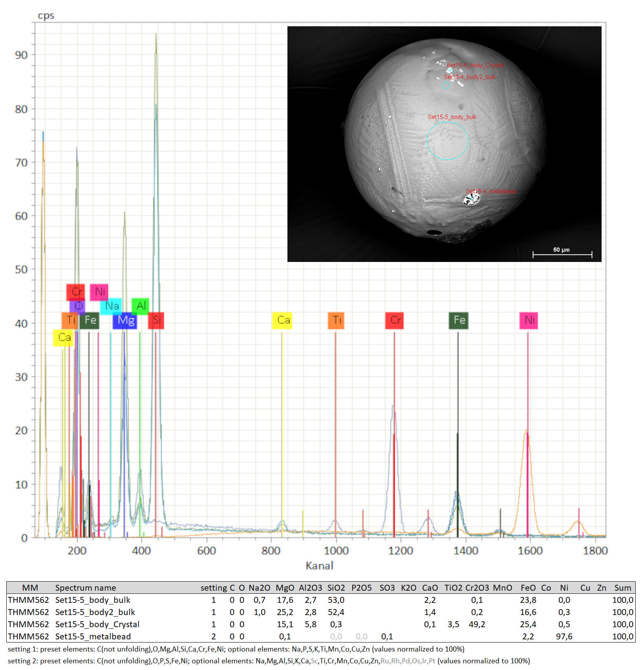Click the green Al element label
This screenshot has width=644, height=670.
click(140, 306)
